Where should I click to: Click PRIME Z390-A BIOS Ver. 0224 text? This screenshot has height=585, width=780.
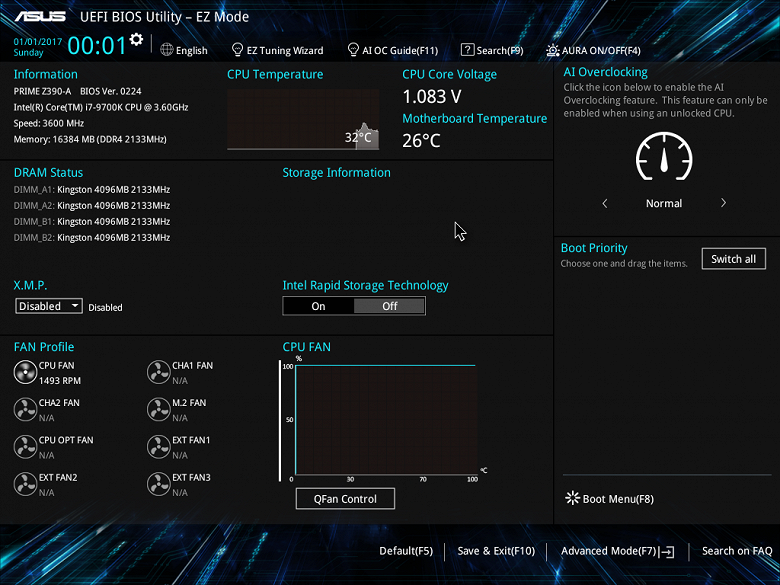pyautogui.click(x=78, y=92)
